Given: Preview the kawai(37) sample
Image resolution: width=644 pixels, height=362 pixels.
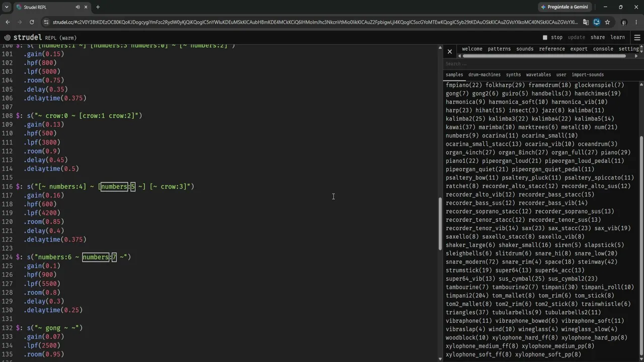Looking at the screenshot, I should pyautogui.click(x=460, y=127).
